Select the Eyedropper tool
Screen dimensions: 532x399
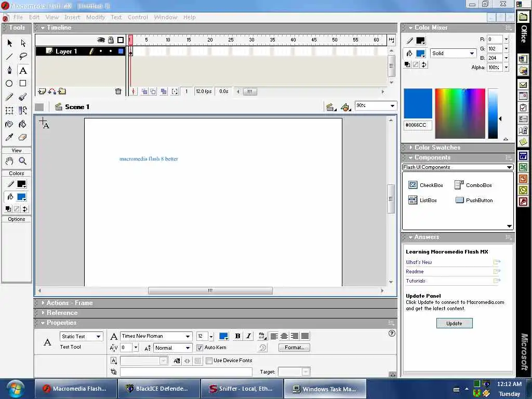(9, 137)
